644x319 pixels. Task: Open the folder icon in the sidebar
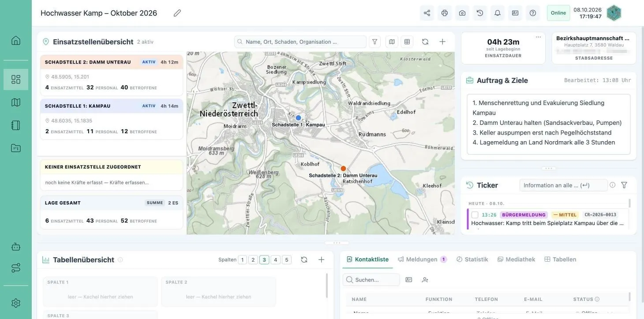16,148
